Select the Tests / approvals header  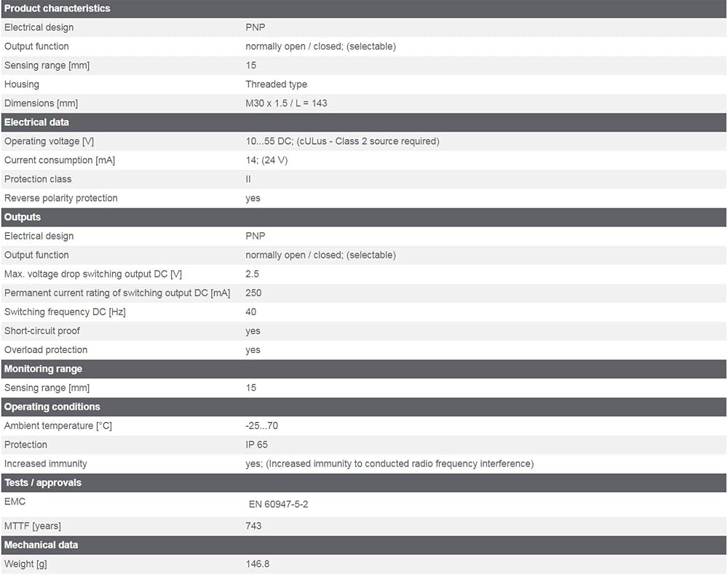pyautogui.click(x=364, y=483)
